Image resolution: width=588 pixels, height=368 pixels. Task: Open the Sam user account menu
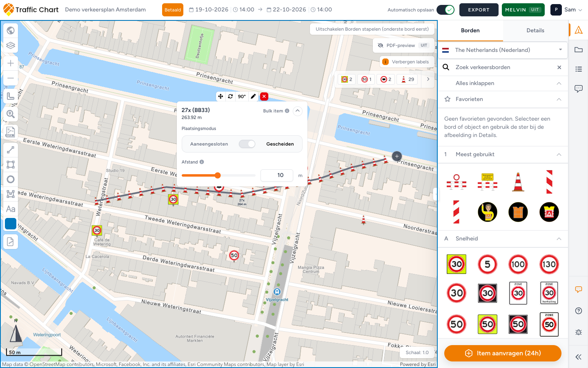(x=567, y=10)
